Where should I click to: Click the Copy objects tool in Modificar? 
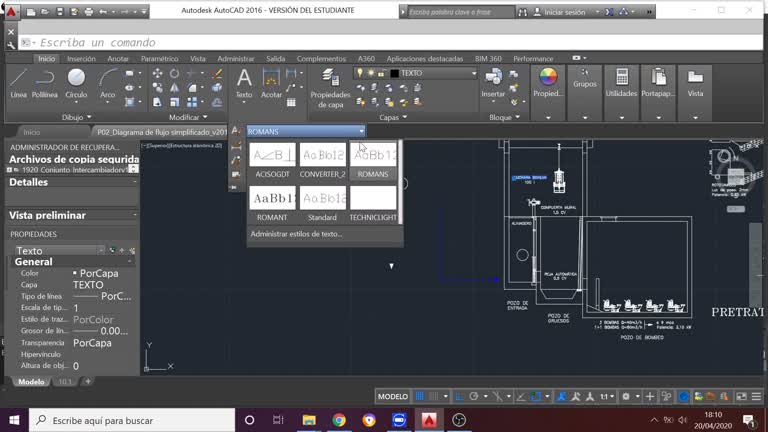tap(157, 88)
